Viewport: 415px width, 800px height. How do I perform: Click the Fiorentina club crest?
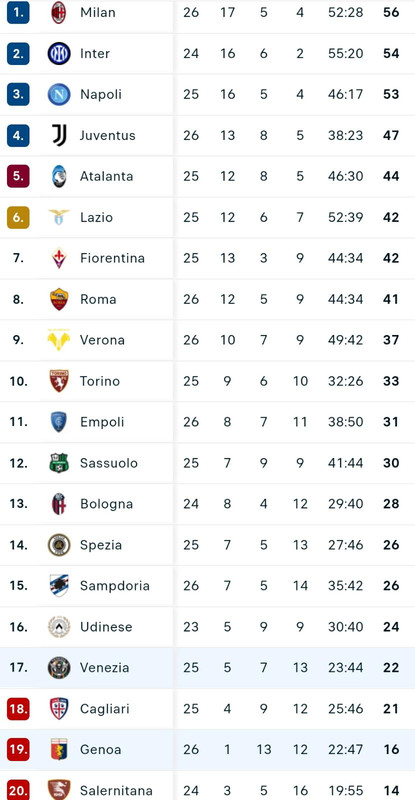59,258
